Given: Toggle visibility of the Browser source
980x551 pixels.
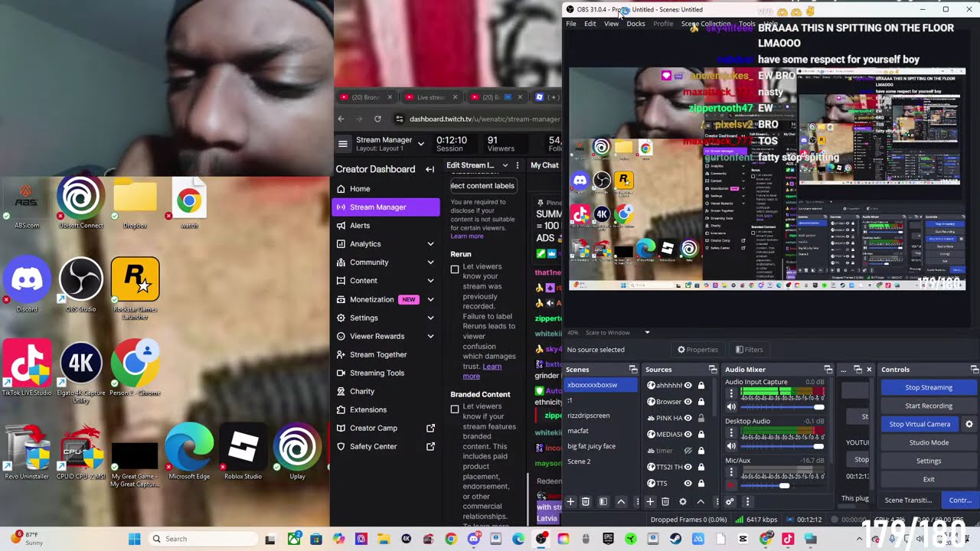Looking at the screenshot, I should coord(688,402).
